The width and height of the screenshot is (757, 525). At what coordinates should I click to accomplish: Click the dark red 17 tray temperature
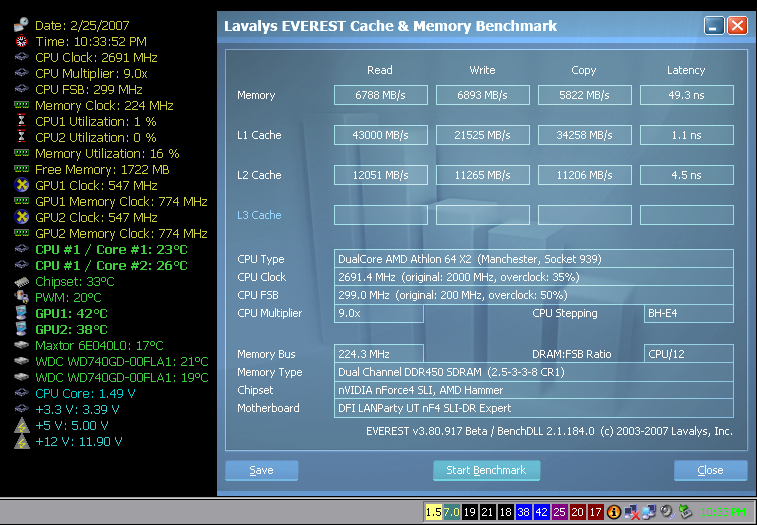click(595, 512)
